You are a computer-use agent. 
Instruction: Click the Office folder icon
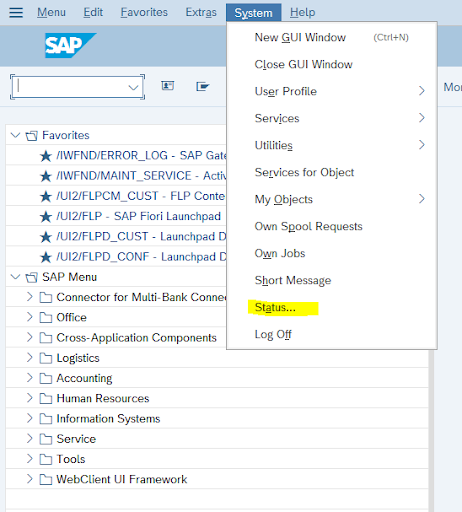[x=46, y=318]
